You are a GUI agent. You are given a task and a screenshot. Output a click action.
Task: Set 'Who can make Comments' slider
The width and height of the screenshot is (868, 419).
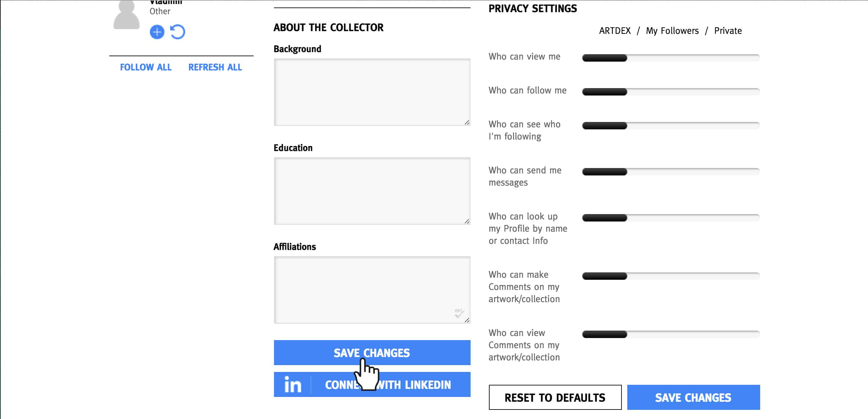point(671,276)
